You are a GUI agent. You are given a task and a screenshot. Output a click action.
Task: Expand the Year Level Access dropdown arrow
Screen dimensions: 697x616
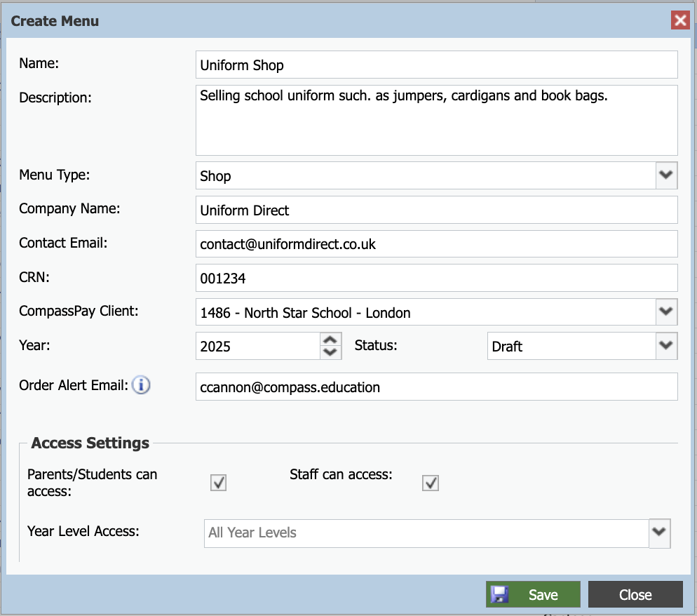point(660,533)
